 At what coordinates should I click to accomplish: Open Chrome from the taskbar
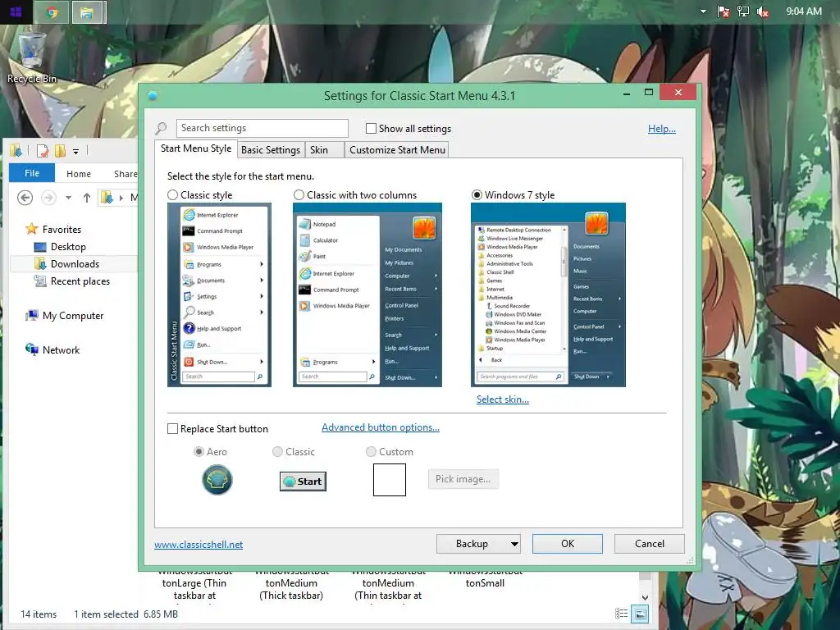(x=52, y=12)
